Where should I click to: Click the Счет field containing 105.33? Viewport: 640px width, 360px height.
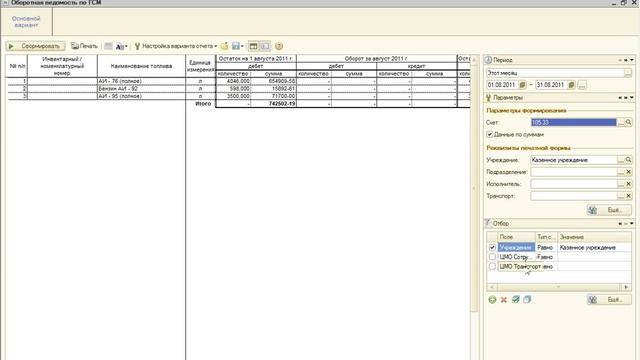click(573, 122)
